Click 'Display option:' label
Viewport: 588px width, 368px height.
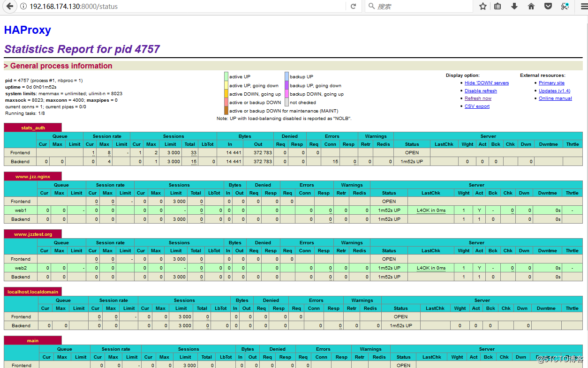pos(463,75)
